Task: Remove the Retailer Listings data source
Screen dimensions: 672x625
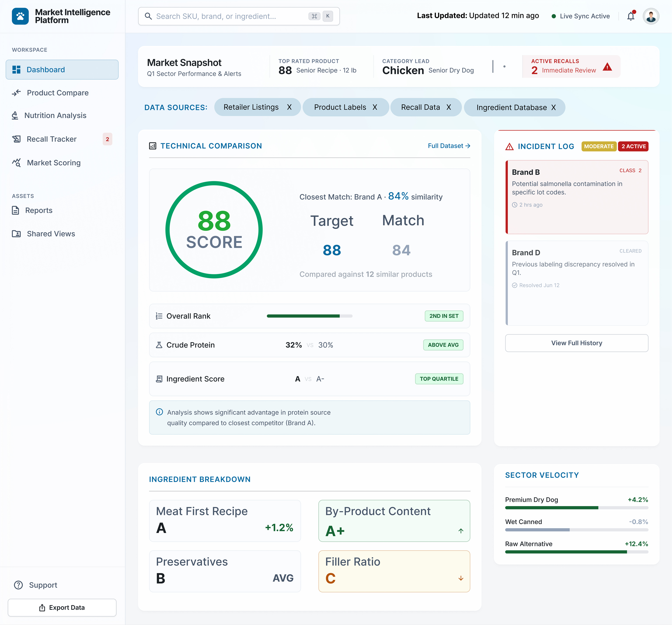Action: (289, 107)
